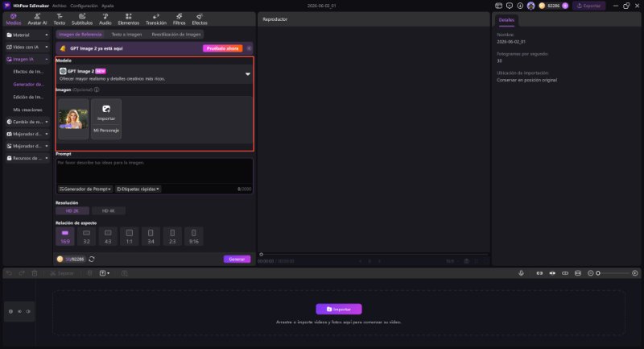This screenshot has height=349, width=644.
Task: Click the delete trash icon in timeline toolbar
Action: pyautogui.click(x=35, y=273)
